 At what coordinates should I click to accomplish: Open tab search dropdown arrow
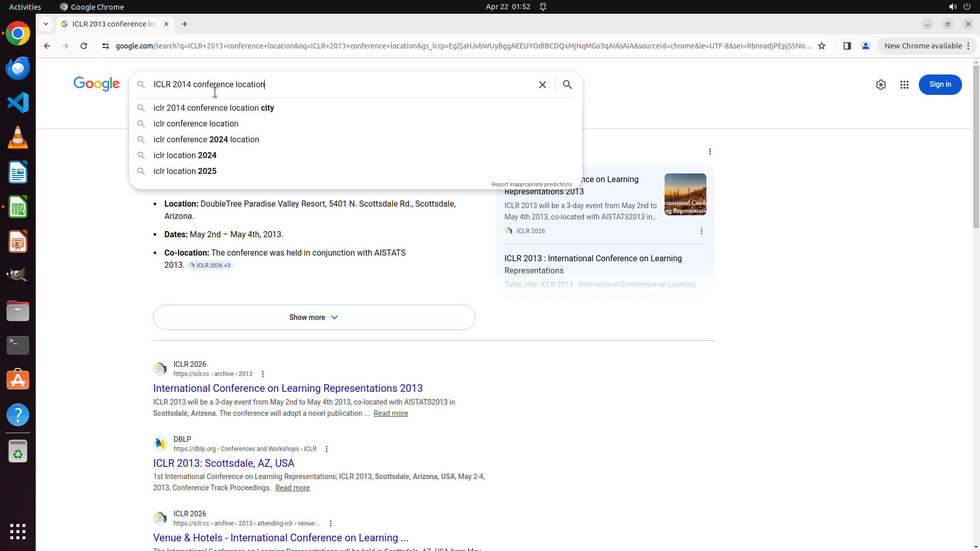(x=46, y=24)
